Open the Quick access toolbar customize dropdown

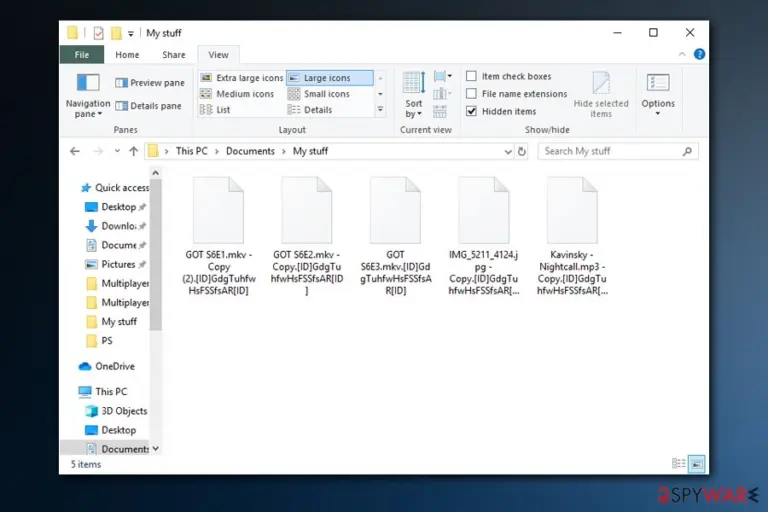[131, 34]
